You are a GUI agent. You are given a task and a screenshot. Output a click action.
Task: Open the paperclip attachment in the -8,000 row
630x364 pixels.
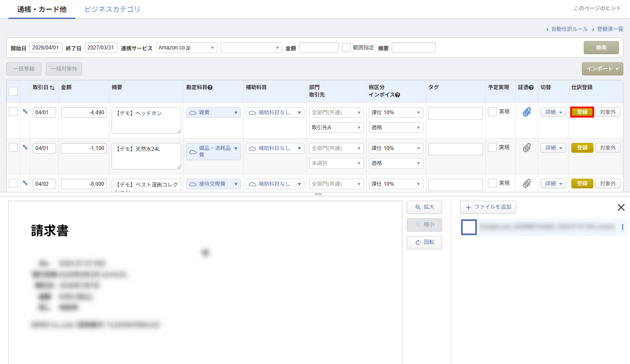click(x=527, y=183)
